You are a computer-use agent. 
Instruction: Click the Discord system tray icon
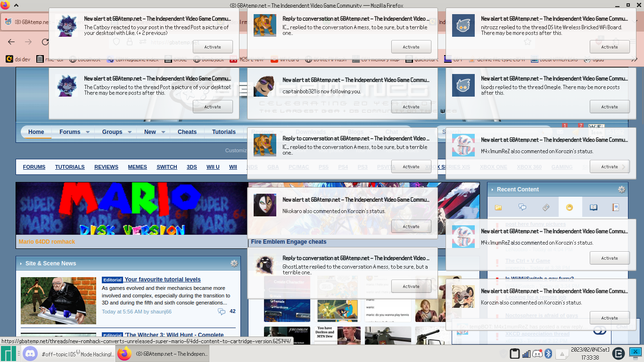[x=537, y=354]
